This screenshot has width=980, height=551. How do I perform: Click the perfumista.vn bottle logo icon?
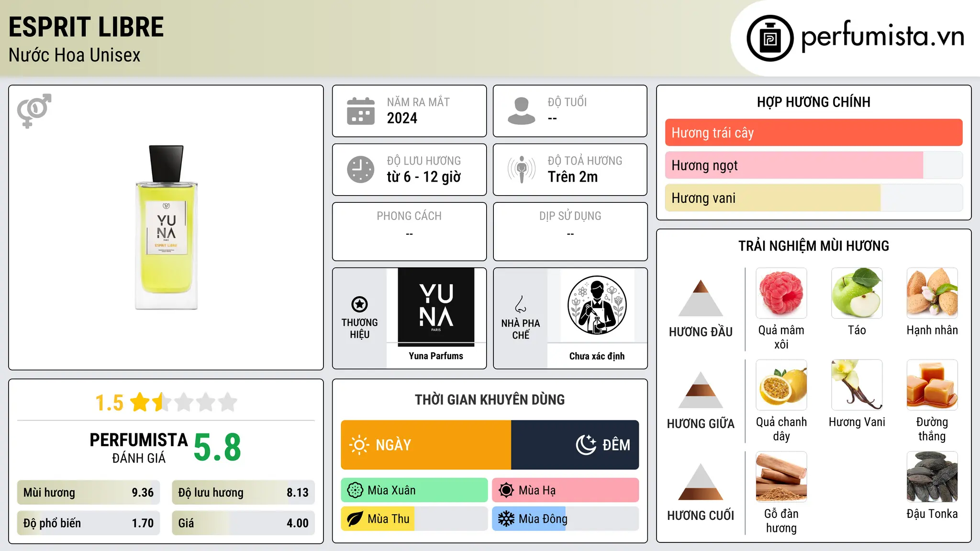(770, 38)
